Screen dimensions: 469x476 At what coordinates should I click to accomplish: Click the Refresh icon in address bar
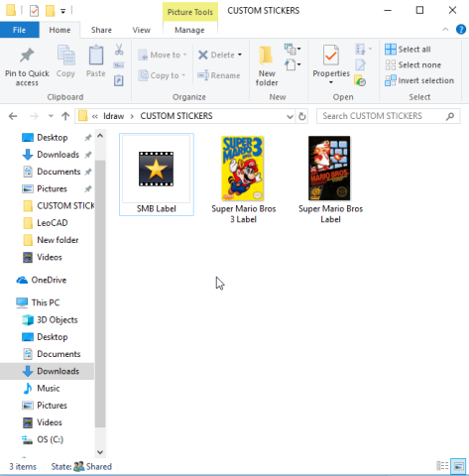click(x=301, y=116)
